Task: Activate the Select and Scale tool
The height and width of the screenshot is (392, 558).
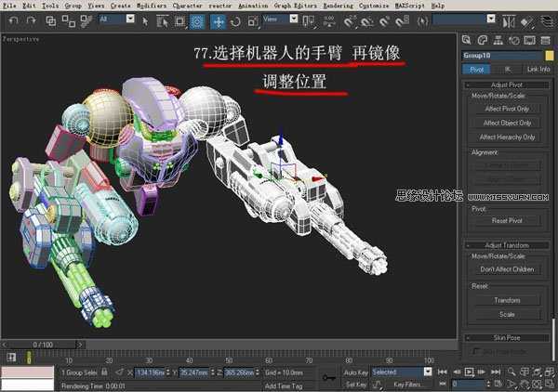Action: (253, 21)
